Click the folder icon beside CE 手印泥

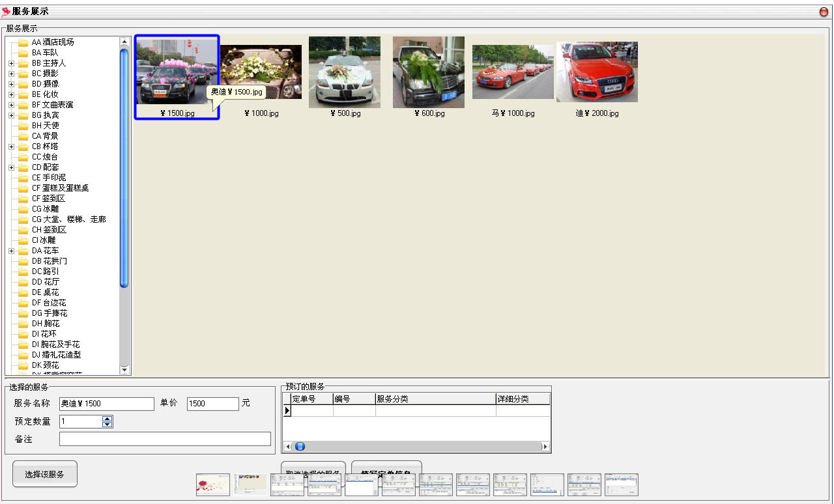pos(23,178)
